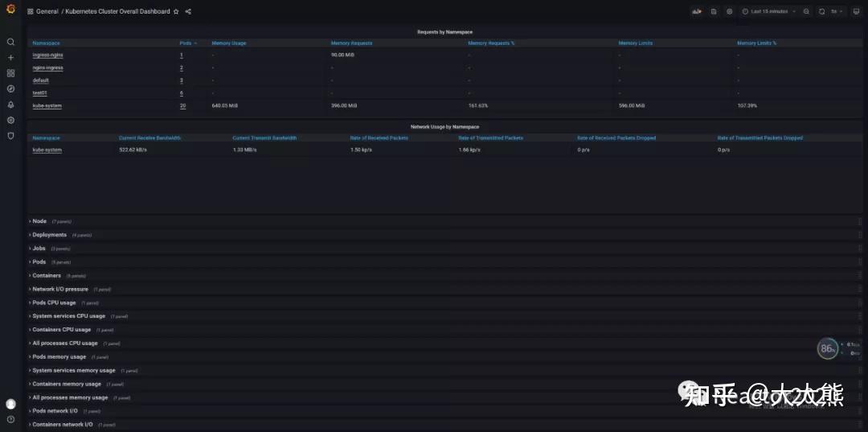Expand the Containers network I/O row
Screen dimensions: 868x432
63,425
